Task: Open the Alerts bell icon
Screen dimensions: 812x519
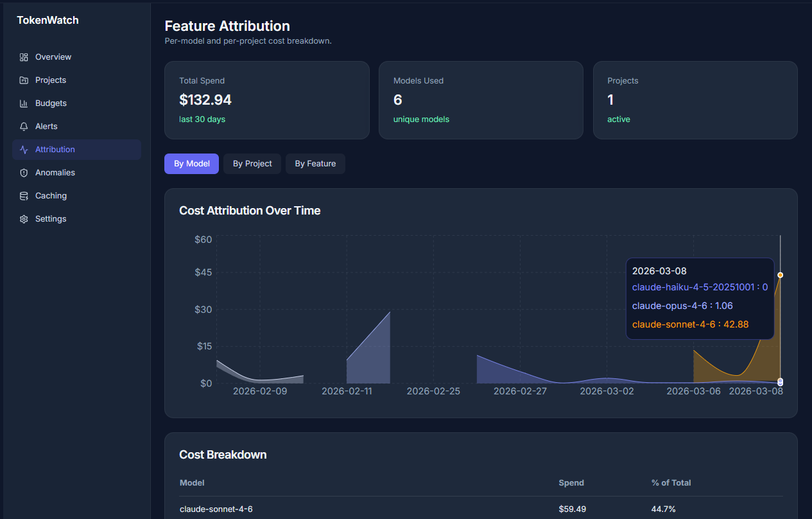Action: [x=24, y=126]
